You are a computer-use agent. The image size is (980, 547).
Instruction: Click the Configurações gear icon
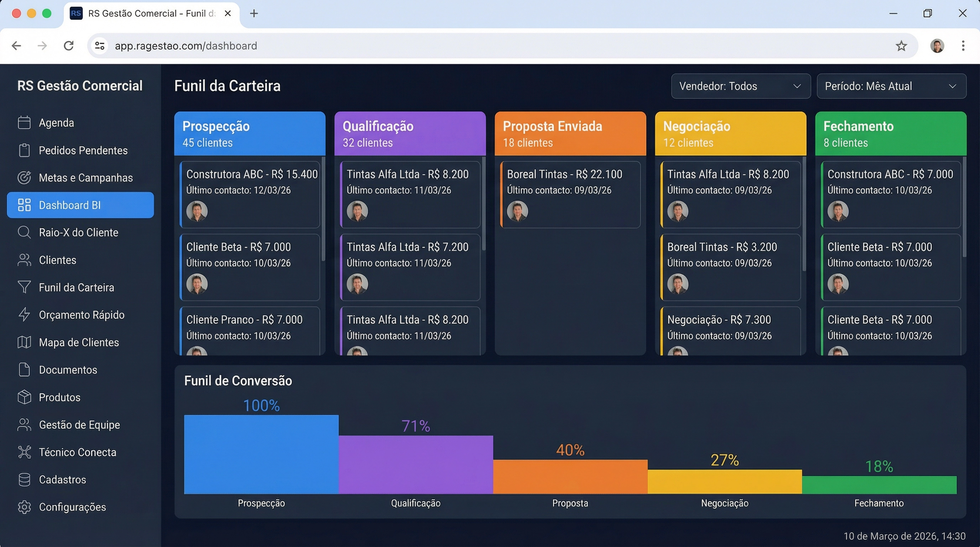[x=24, y=507]
